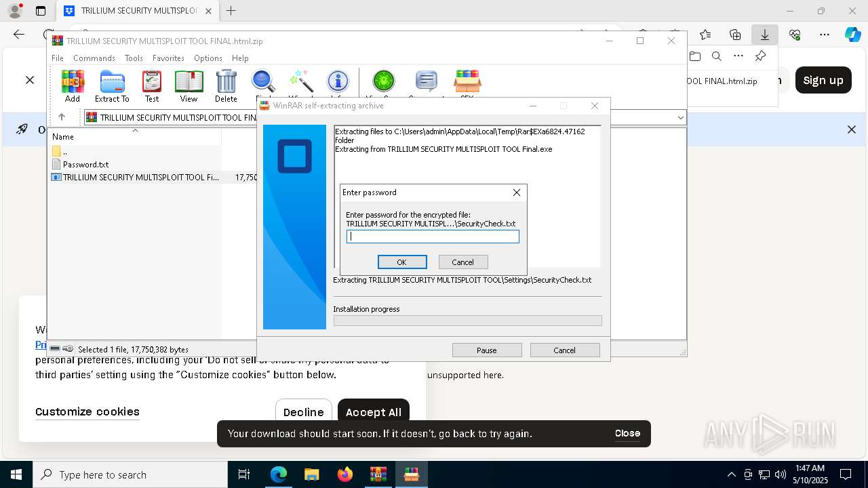Open the Commands menu
868x488 pixels.
[x=94, y=58]
